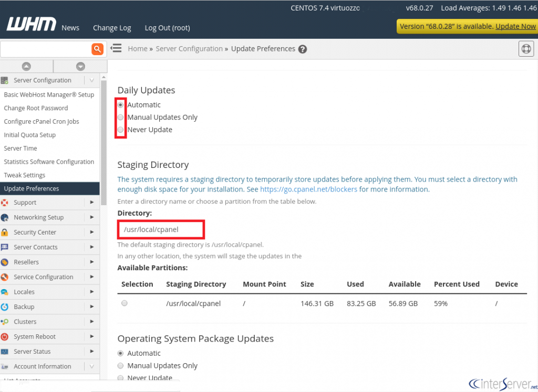Expand the Server Contacts section arrow

tap(91, 247)
